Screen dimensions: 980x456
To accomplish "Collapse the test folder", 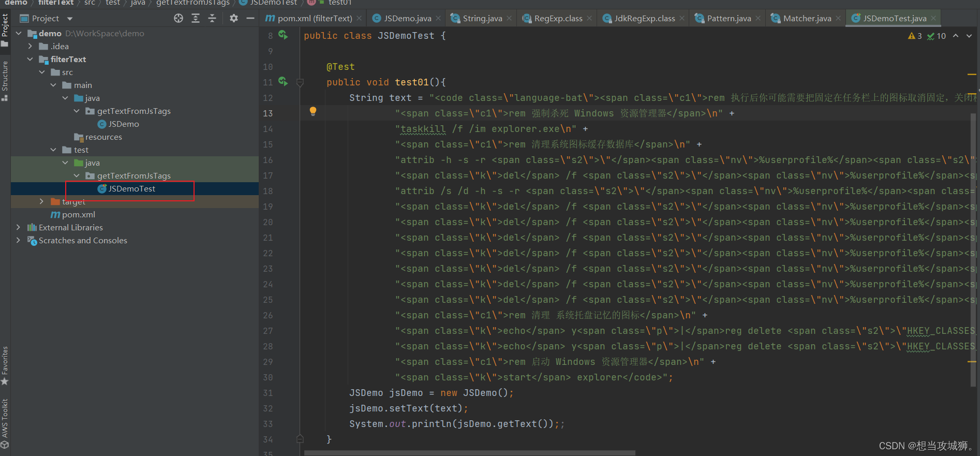I will 53,150.
